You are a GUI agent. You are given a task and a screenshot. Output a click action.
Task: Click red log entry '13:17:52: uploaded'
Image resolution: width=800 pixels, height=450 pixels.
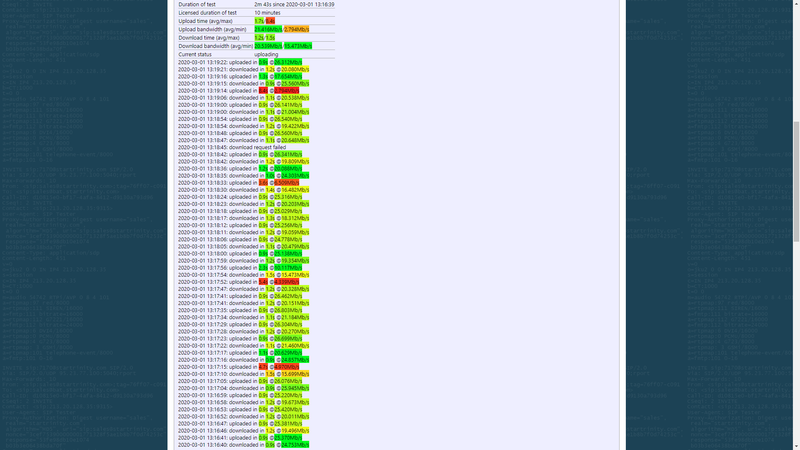pos(238,282)
